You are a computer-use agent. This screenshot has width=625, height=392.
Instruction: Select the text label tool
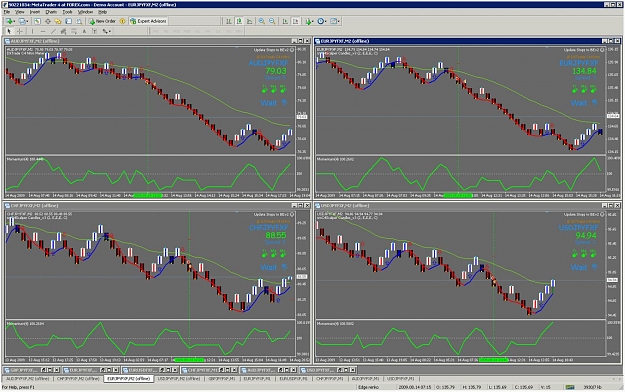point(94,31)
